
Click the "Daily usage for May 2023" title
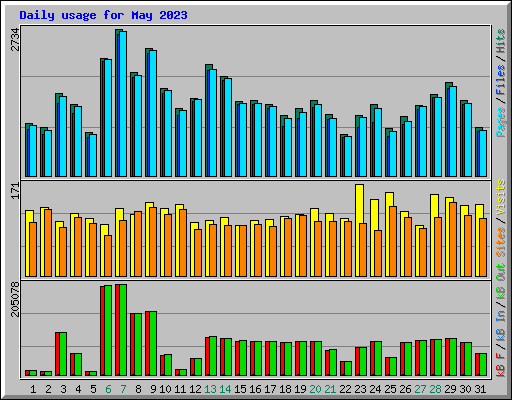click(x=103, y=15)
